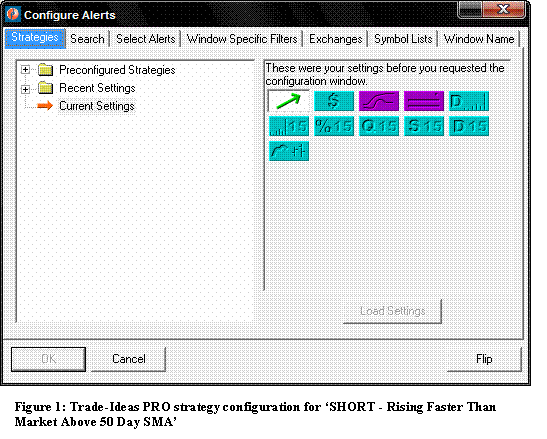Click the purple horizontal lines icon
The height and width of the screenshot is (439, 547).
(424, 101)
